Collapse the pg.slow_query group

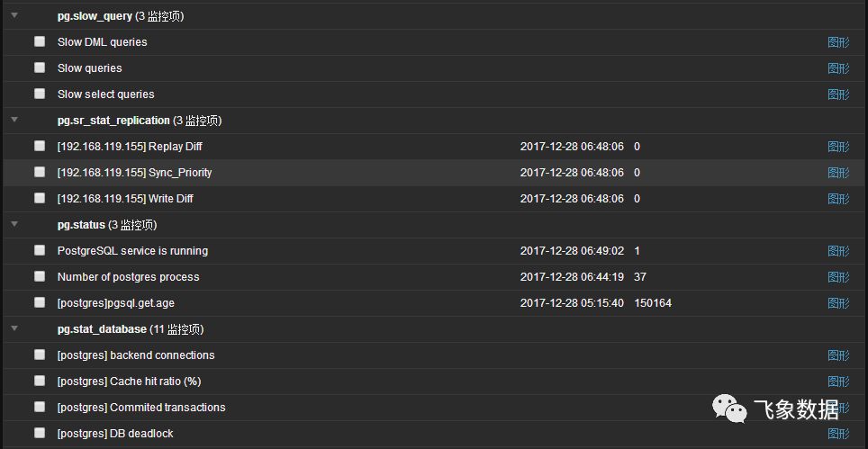pos(13,16)
